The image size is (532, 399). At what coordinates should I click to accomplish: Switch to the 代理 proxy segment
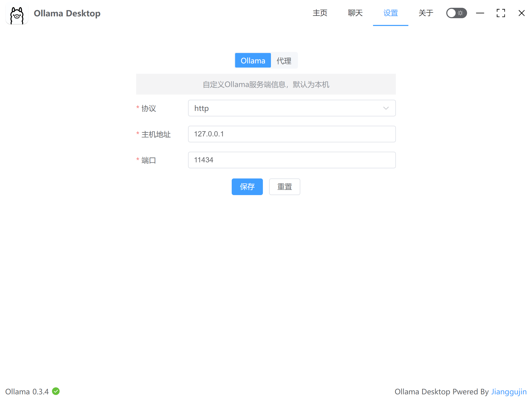click(x=284, y=61)
